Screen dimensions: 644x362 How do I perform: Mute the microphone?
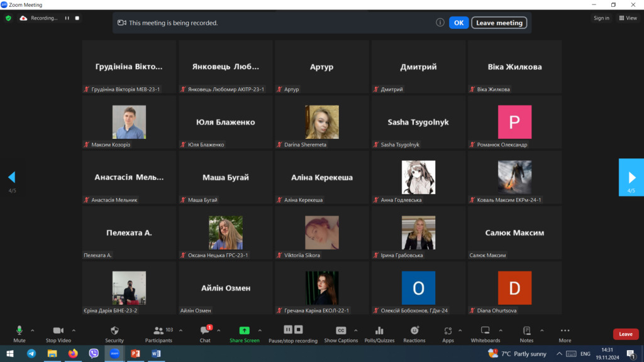tap(19, 331)
